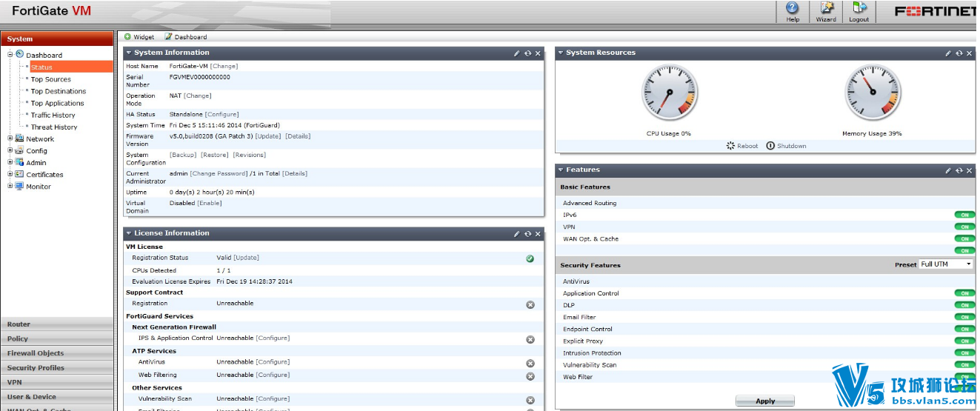Click the Change Password link

(219, 173)
